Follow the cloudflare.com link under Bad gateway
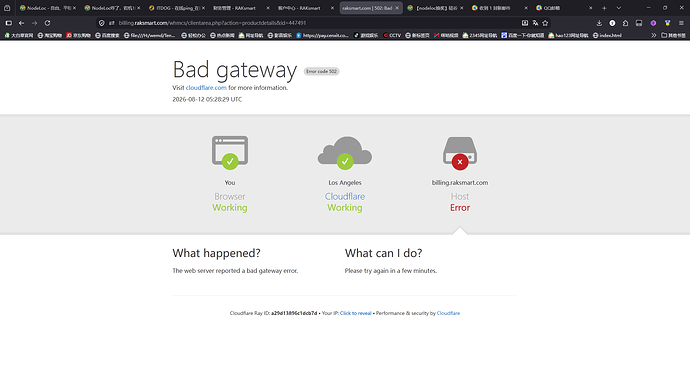690x370 pixels. click(206, 88)
